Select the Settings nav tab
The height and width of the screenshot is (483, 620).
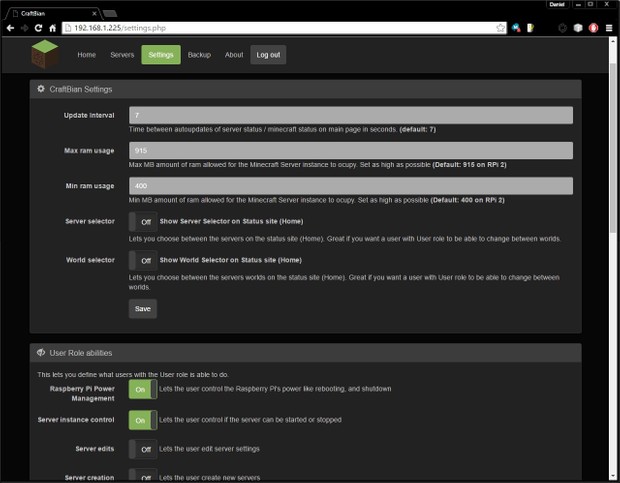161,55
